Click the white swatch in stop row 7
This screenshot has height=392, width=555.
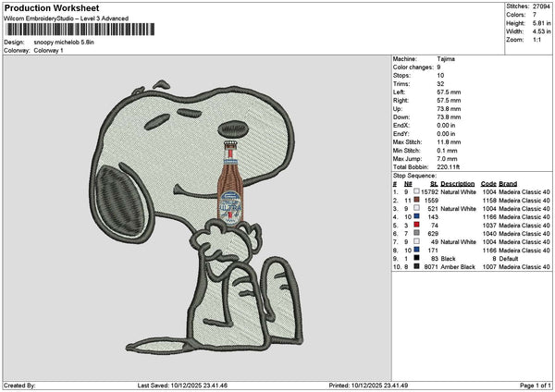416,241
